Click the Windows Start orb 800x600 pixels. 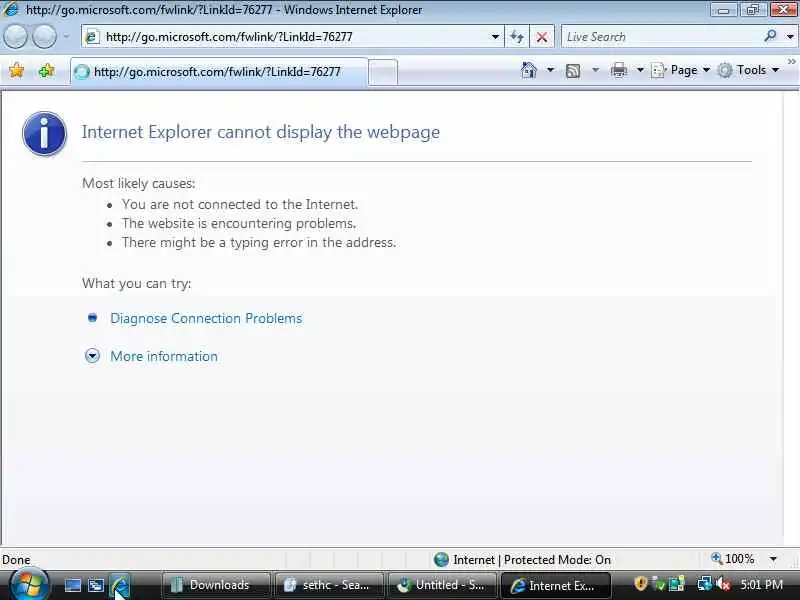(x=29, y=585)
